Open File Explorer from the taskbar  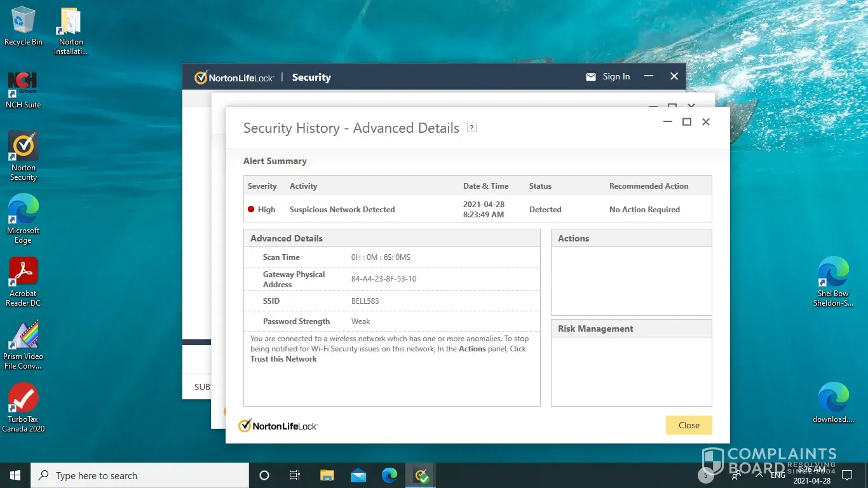327,475
